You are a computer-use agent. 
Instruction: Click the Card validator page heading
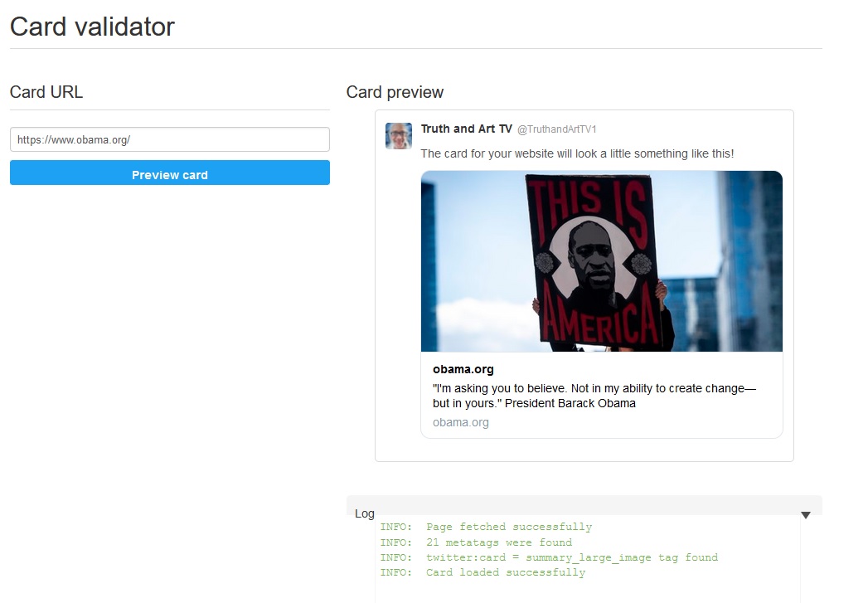(x=93, y=27)
